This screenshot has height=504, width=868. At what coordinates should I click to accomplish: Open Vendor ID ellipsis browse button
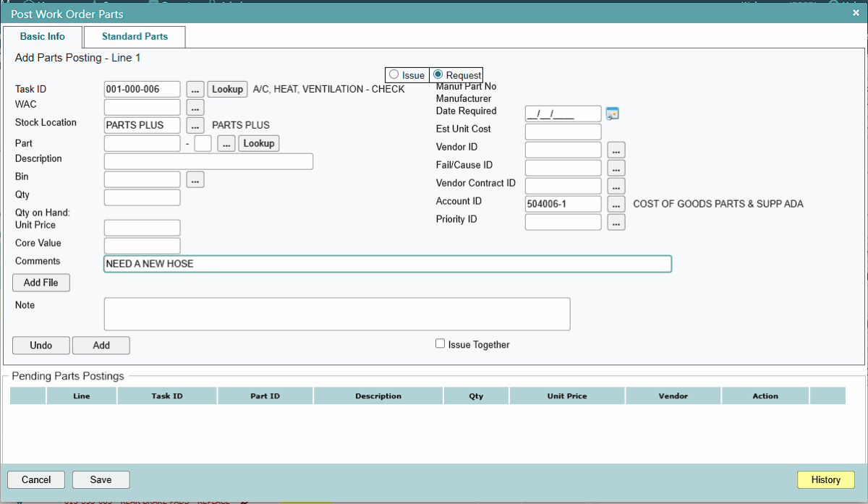[616, 150]
